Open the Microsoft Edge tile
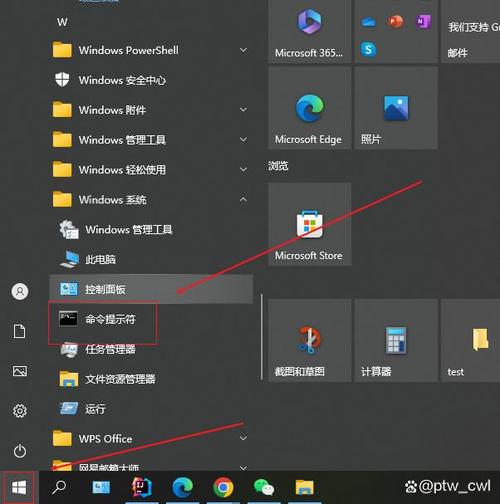 (x=309, y=108)
